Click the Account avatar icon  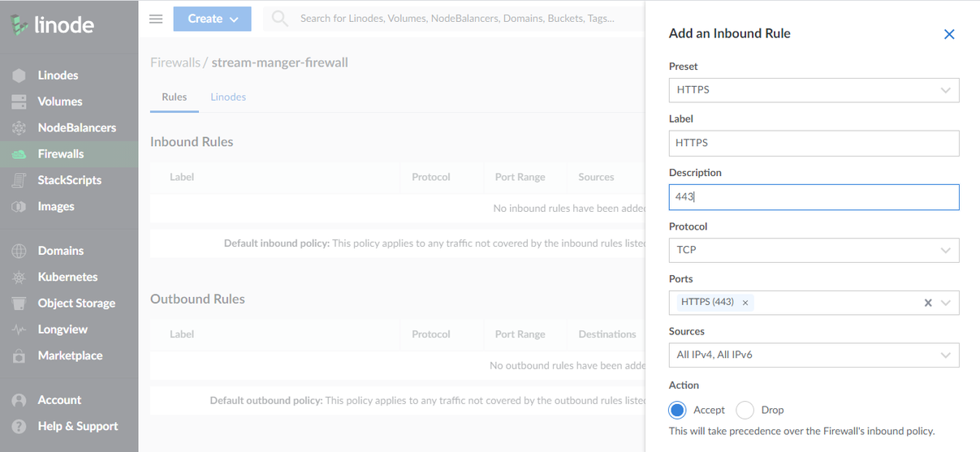tap(19, 400)
